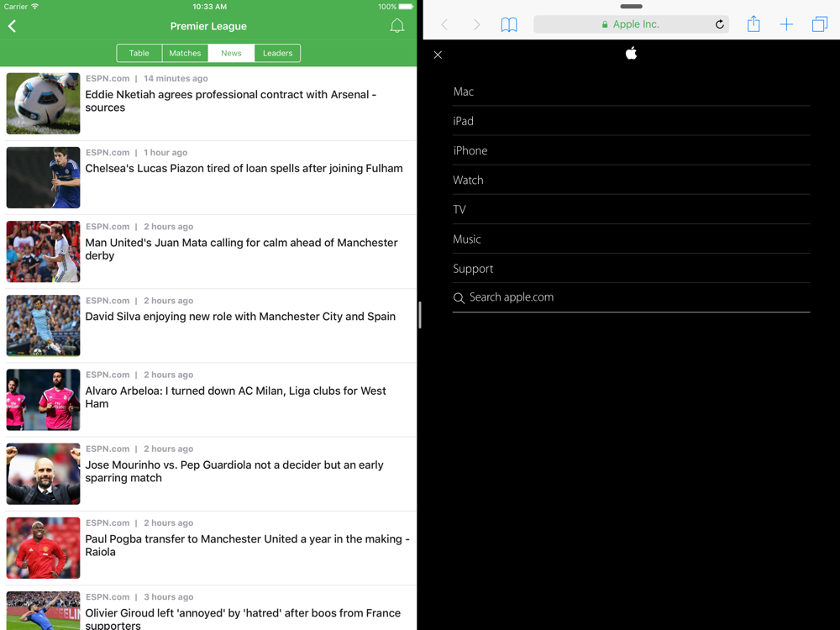
Task: Read the Juan Mata Manchester derby story
Action: coord(208,252)
